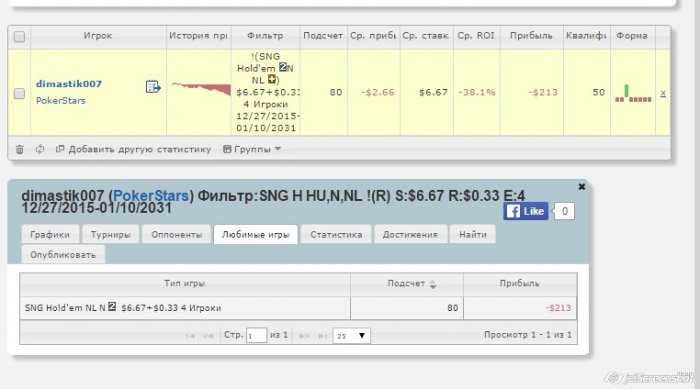Select the -38.1% ROI cell

click(x=476, y=92)
